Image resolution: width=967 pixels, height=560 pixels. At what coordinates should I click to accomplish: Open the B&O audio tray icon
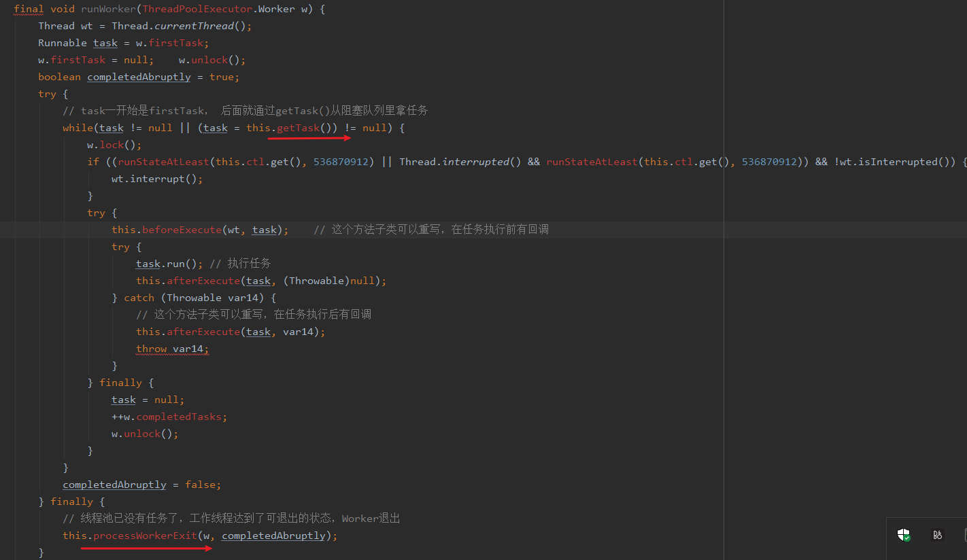[x=938, y=535]
